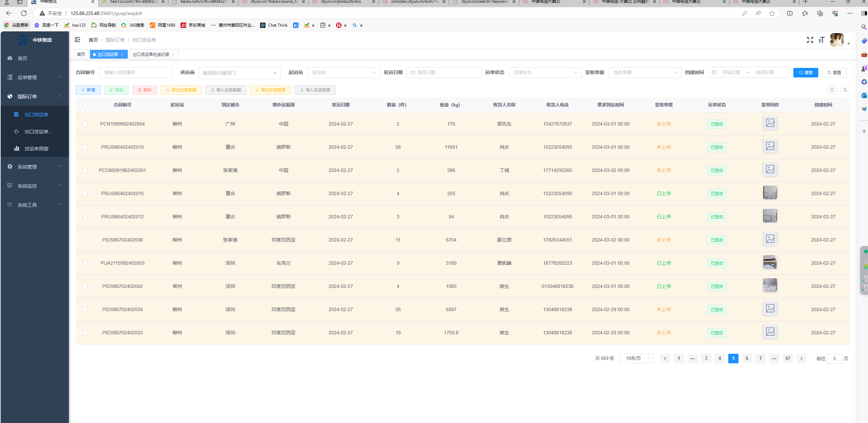This screenshot has height=423, width=868.
Task: Open image placeholder for PIDS86702402038 row
Action: point(770,239)
